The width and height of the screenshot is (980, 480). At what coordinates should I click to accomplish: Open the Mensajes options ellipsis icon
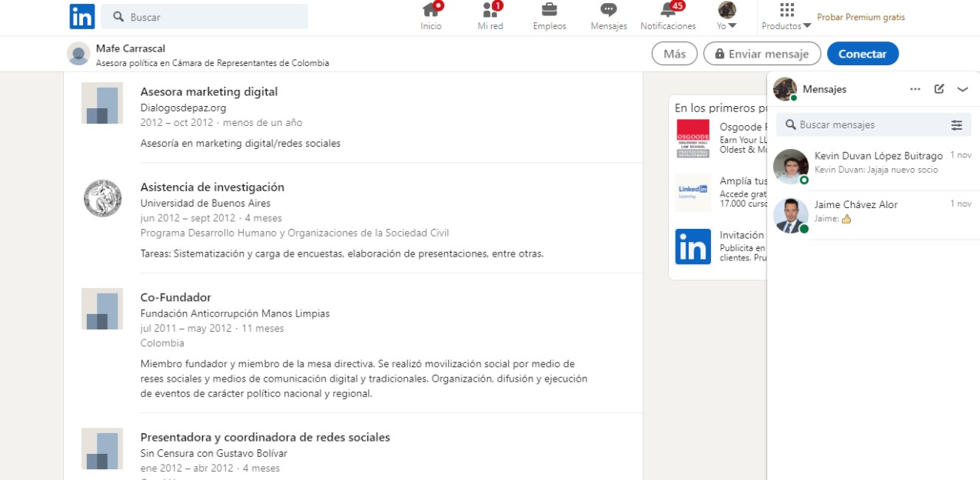point(915,89)
